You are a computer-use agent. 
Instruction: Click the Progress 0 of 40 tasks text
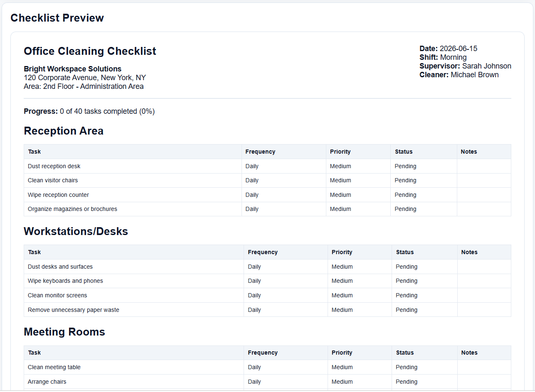(x=89, y=111)
